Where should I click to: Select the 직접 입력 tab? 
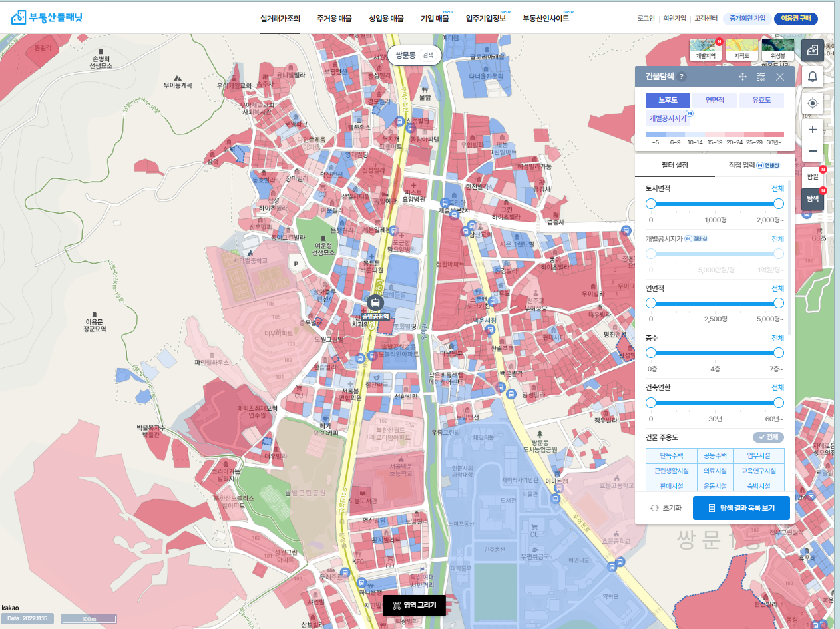(x=753, y=165)
